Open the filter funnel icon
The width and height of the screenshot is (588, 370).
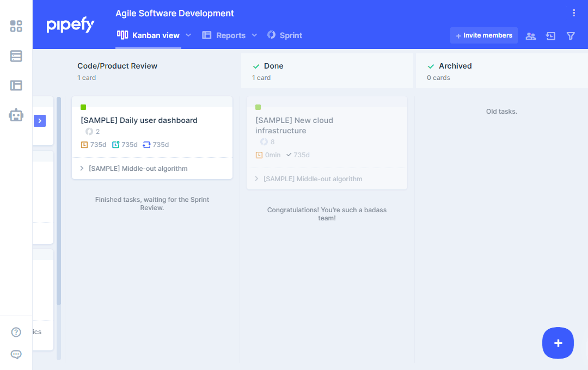tap(571, 36)
